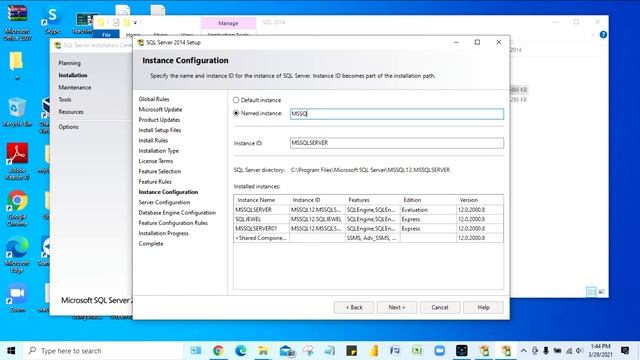Image resolution: width=640 pixels, height=360 pixels.
Task: Click the Windows Start button
Action: tap(11, 351)
